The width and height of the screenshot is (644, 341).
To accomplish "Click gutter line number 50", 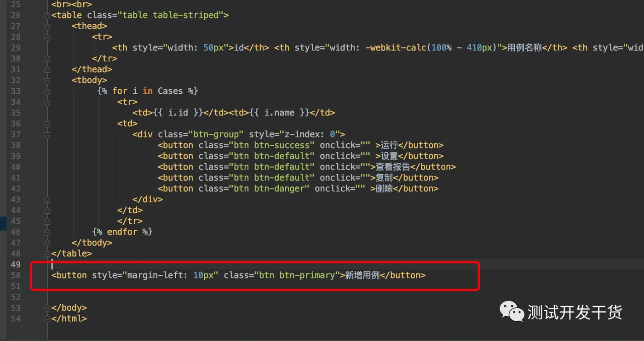I will 16,275.
